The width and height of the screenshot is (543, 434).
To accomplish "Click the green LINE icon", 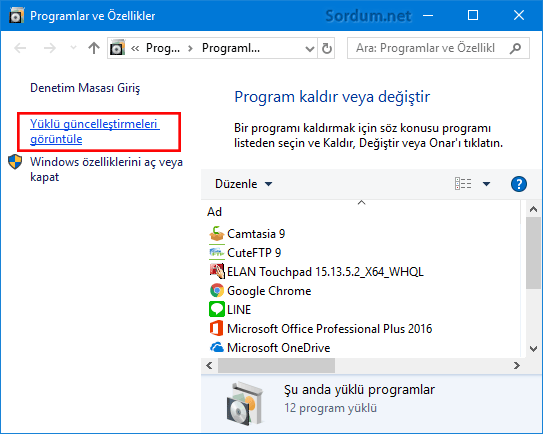I will [217, 309].
